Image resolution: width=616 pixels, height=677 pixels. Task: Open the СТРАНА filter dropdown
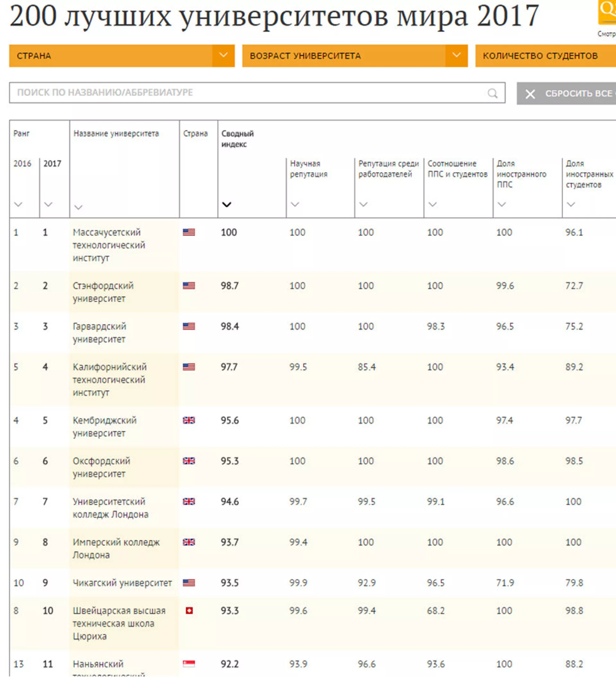(122, 56)
